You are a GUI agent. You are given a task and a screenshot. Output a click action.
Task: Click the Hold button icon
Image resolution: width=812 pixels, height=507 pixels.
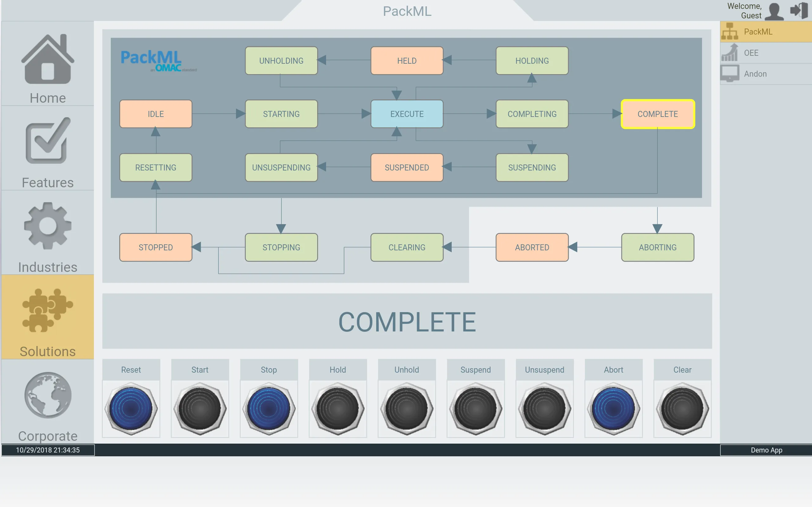click(x=337, y=405)
